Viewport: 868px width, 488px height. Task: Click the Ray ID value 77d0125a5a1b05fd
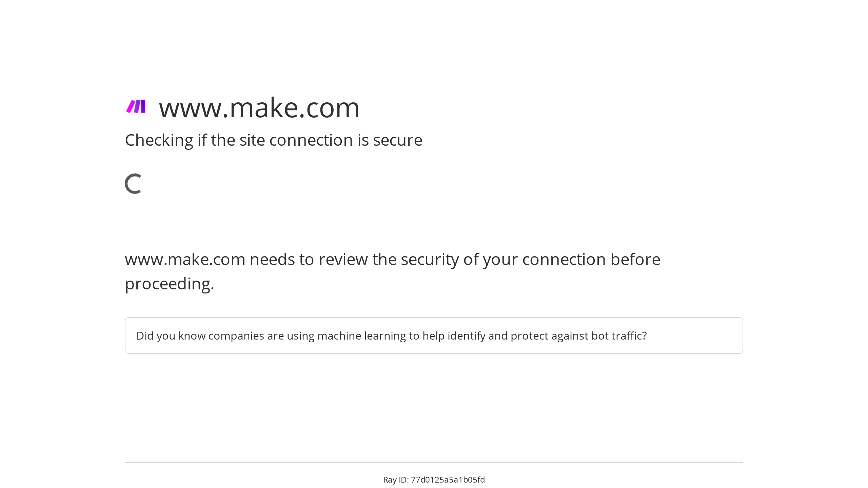coord(448,480)
